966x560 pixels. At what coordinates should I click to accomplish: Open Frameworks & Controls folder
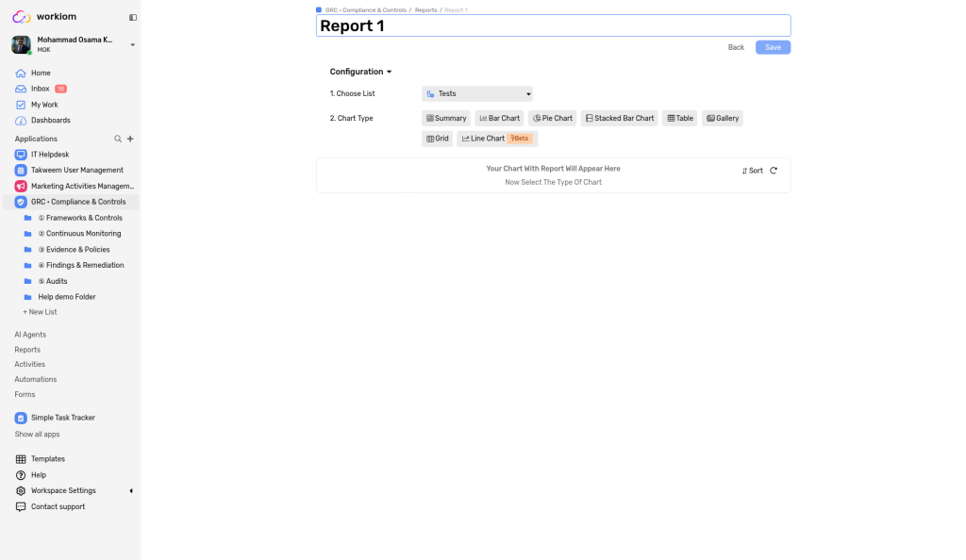[80, 218]
